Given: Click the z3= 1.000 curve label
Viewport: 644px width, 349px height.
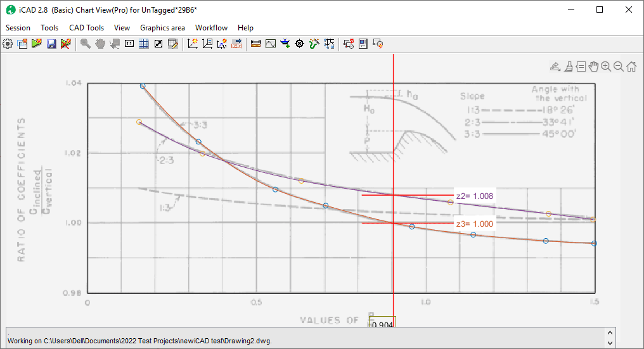Looking at the screenshot, I should pyautogui.click(x=474, y=224).
